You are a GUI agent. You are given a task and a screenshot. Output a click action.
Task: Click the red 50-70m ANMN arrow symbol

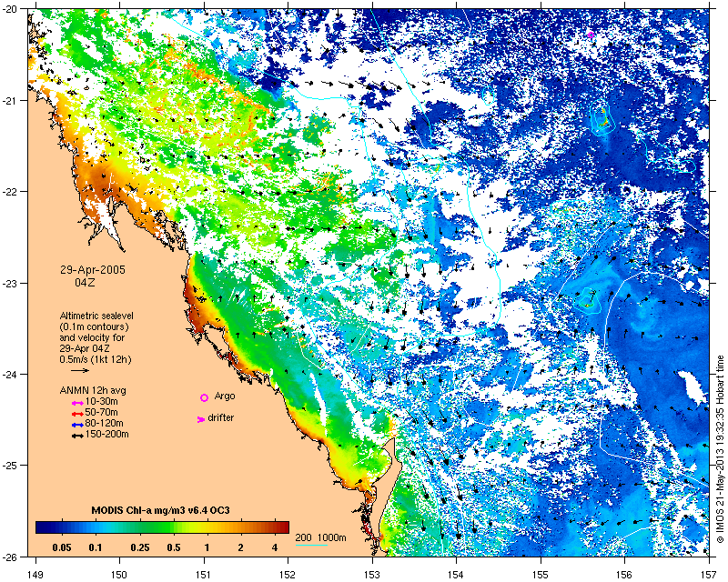(x=77, y=414)
